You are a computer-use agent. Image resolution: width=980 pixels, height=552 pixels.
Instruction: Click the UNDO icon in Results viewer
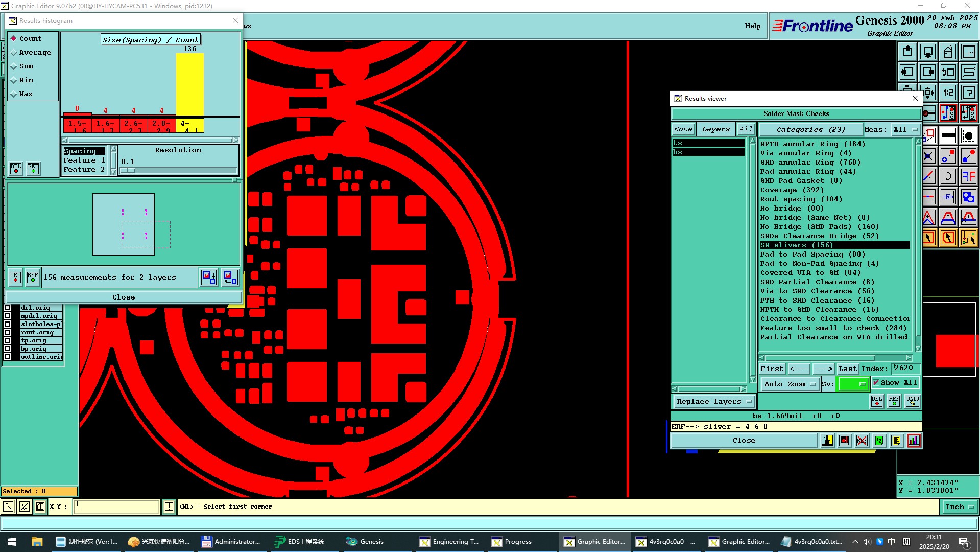(x=913, y=401)
